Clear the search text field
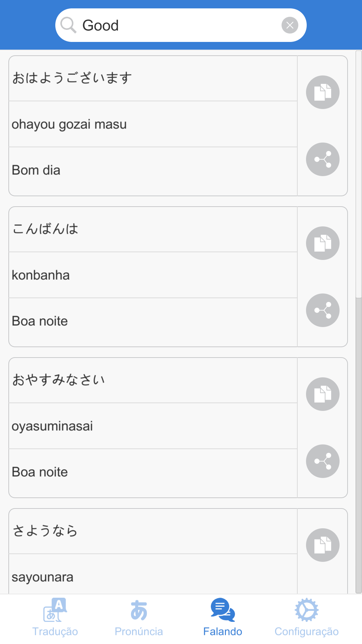362x644 pixels. point(290,25)
